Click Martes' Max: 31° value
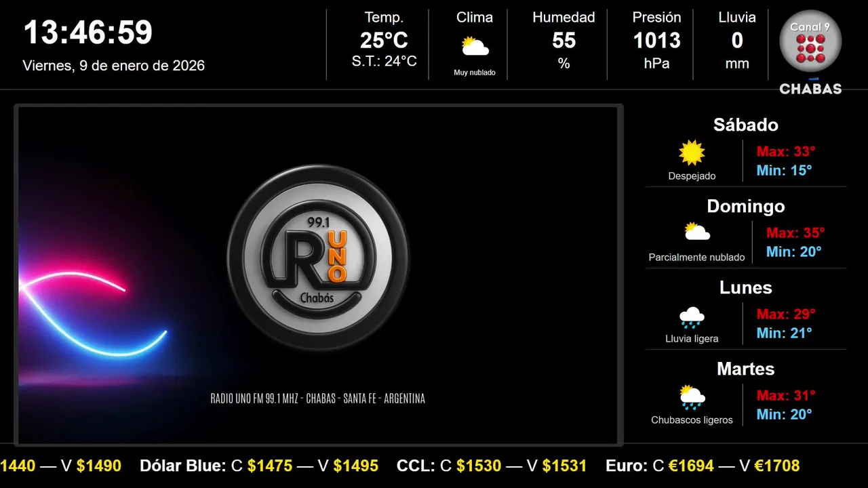The image size is (868, 488). 786,395
